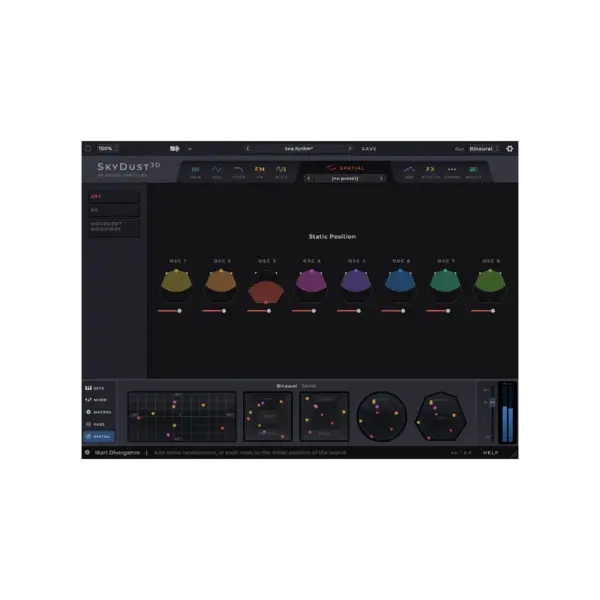Click the second square spatial view
Screen dimensions: 600x600
[324, 416]
